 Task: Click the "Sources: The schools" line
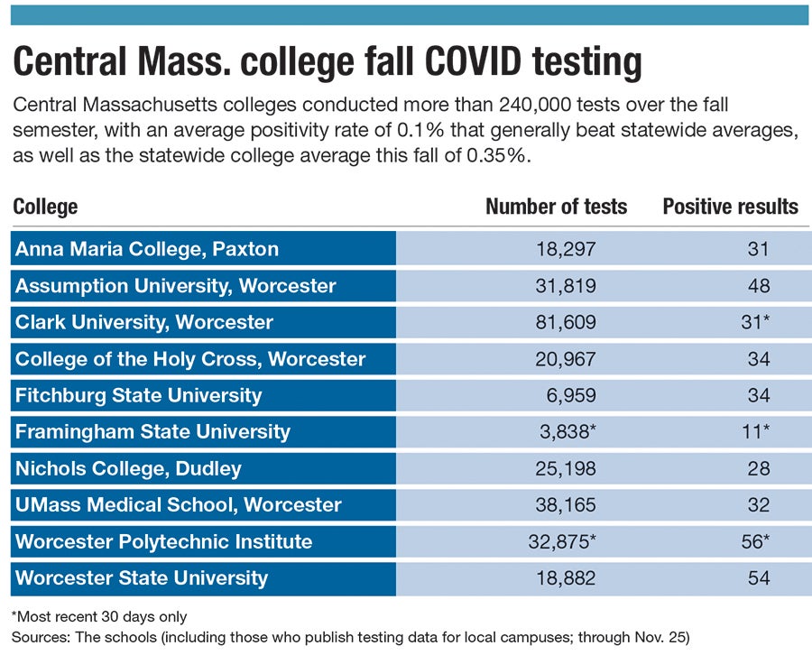coord(350,637)
